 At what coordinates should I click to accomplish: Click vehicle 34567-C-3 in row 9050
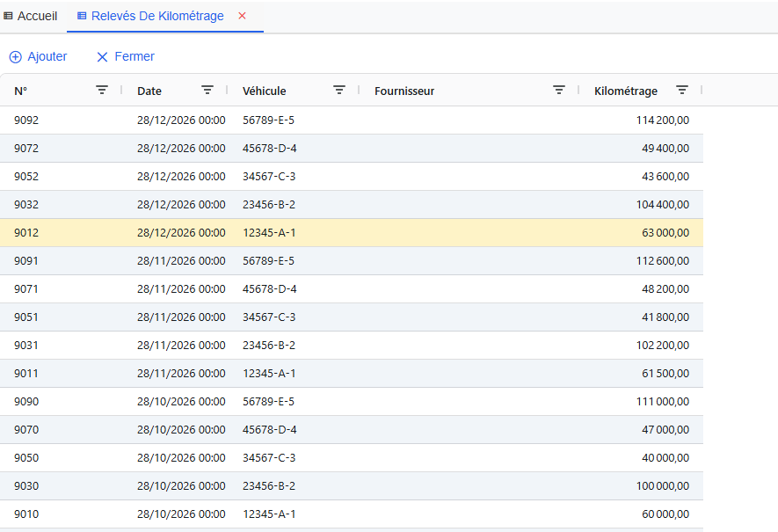(269, 457)
